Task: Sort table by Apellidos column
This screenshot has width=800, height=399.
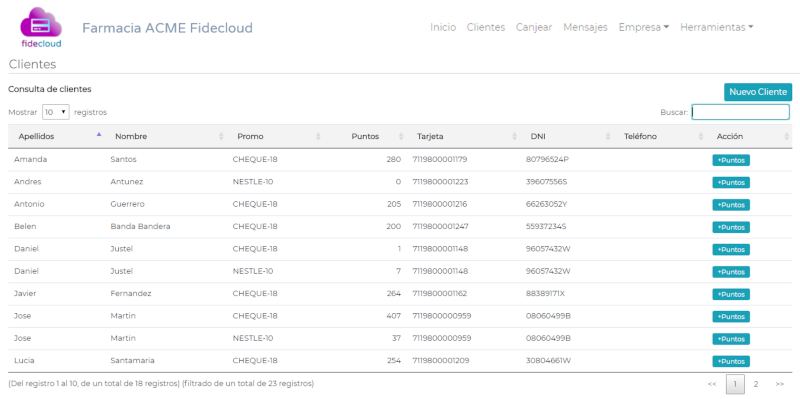Action: (x=56, y=136)
